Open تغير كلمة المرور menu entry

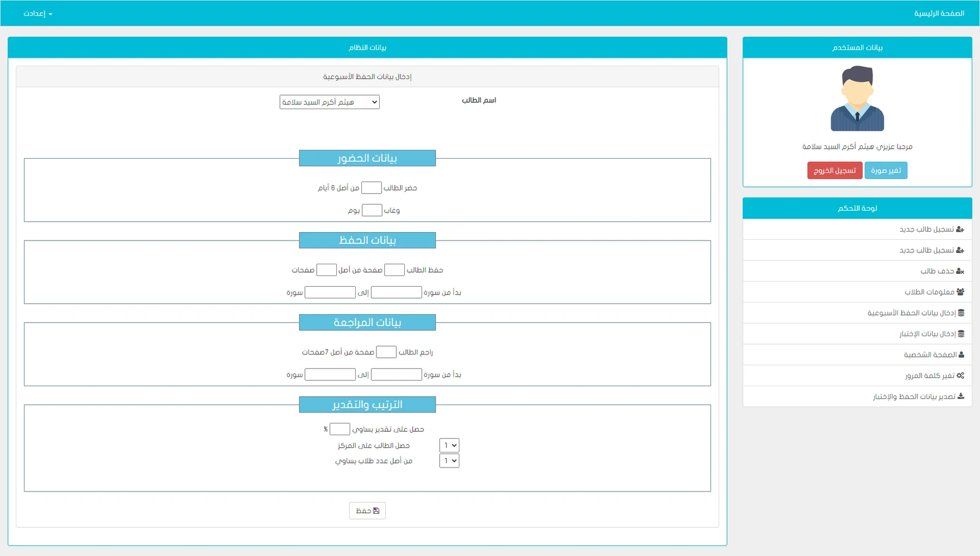pyautogui.click(x=857, y=376)
